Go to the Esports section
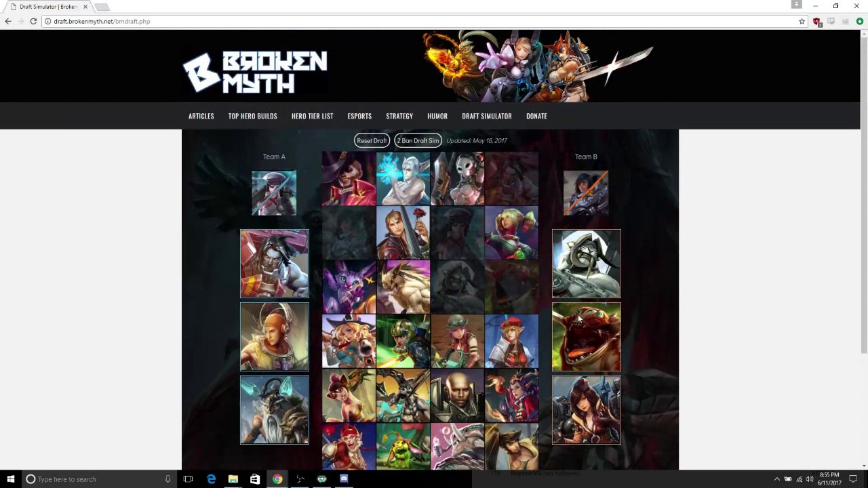Screen dimensions: 868x488 click(359, 116)
